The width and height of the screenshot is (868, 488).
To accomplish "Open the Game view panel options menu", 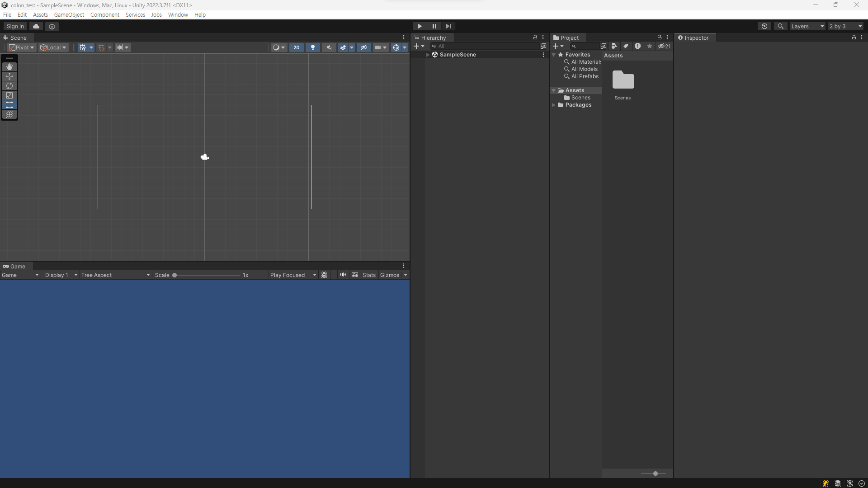I will 404,266.
